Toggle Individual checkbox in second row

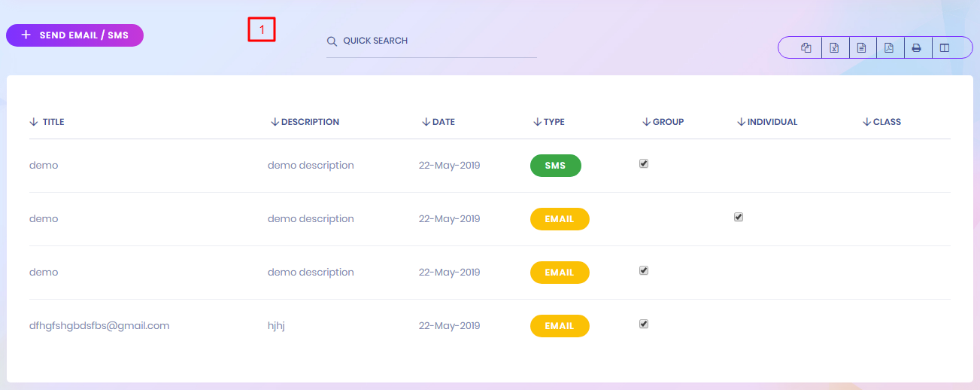pyautogui.click(x=739, y=217)
